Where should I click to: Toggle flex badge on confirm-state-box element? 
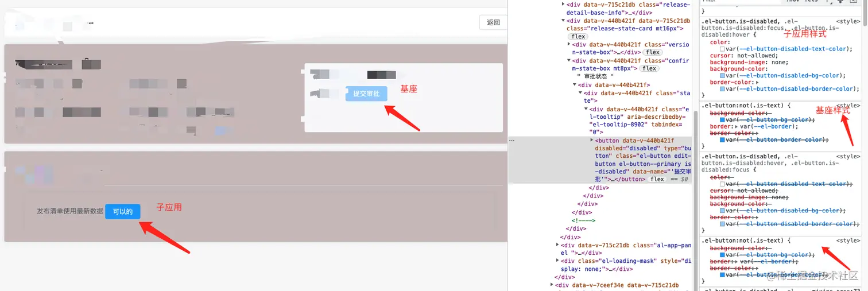pos(649,68)
